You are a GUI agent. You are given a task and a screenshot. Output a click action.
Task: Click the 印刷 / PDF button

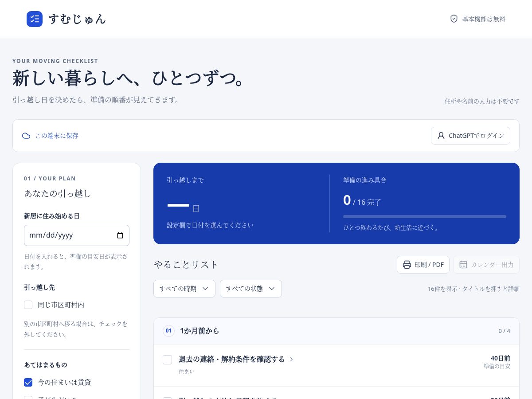point(423,265)
